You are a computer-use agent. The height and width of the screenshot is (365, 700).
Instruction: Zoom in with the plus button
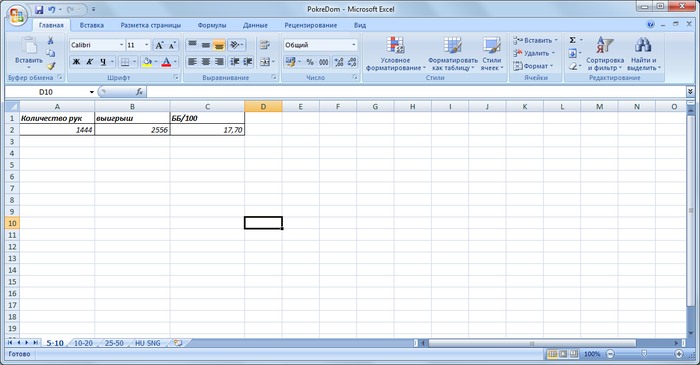coord(679,354)
